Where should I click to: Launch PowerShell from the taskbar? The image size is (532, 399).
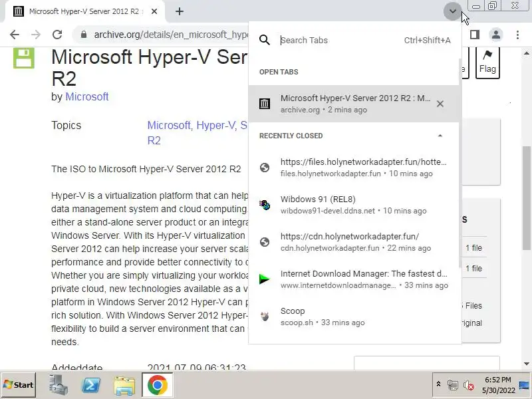coord(91,385)
